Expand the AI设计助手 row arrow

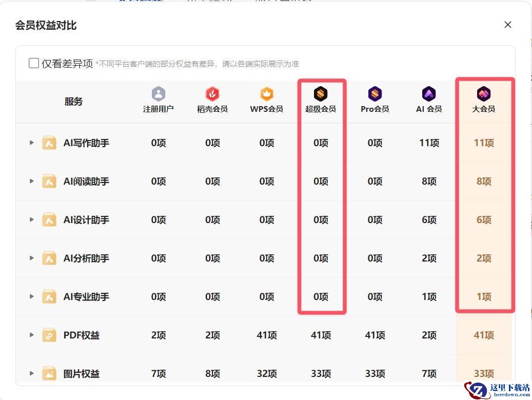[x=32, y=219]
